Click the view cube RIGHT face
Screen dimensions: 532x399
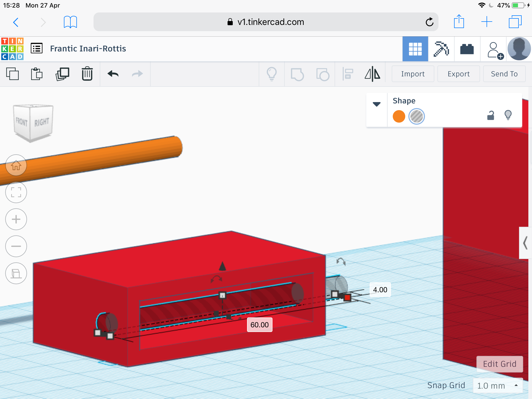42,122
